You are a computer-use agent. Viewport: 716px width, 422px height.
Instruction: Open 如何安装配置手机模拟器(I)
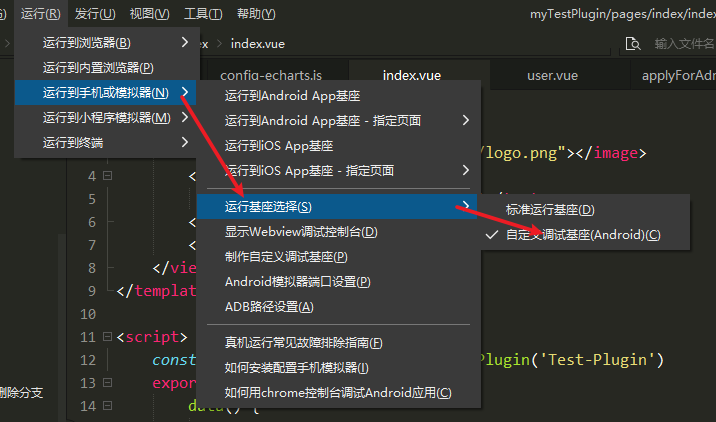[338, 368]
